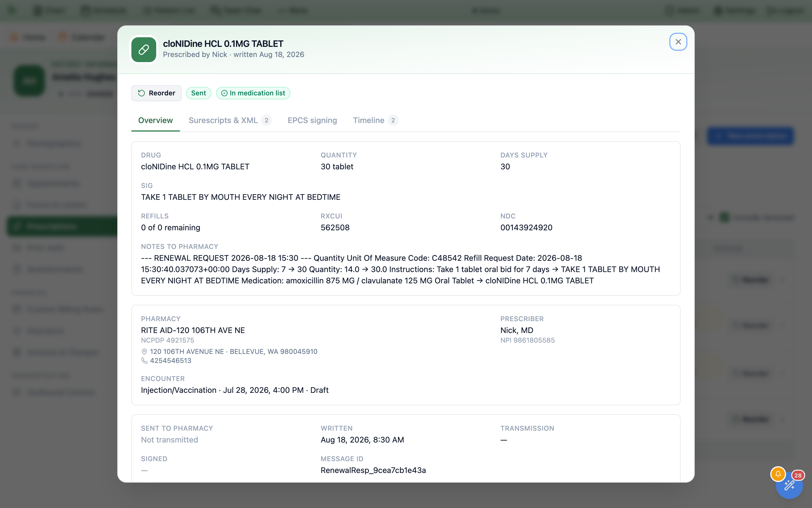Open the Timeline tab

(376, 120)
